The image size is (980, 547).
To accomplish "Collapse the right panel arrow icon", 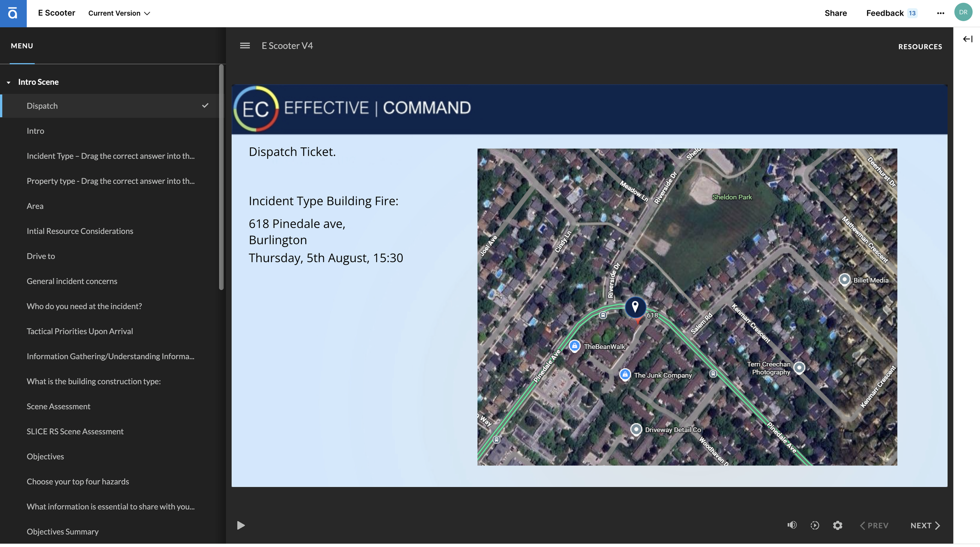I will 967,39.
